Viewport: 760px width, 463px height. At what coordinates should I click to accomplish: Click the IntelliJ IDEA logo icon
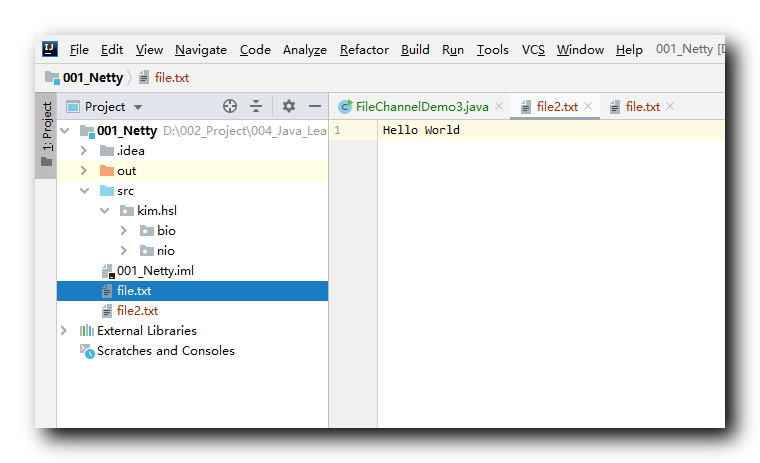50,49
